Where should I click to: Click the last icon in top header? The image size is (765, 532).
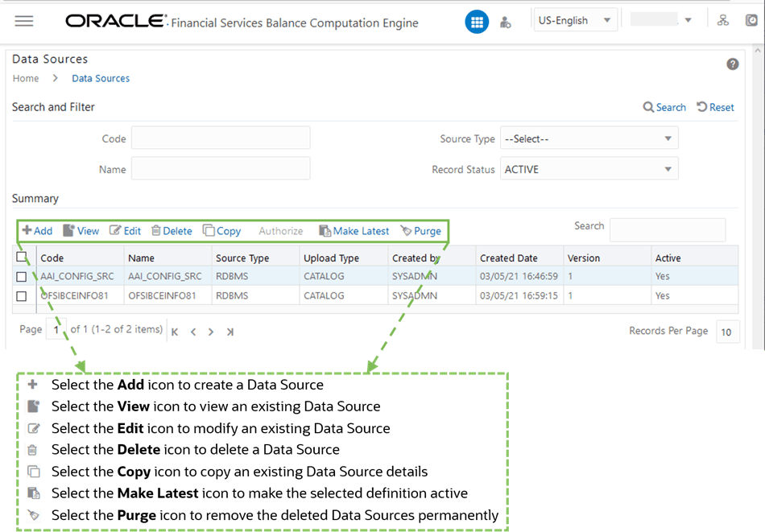pyautogui.click(x=751, y=20)
